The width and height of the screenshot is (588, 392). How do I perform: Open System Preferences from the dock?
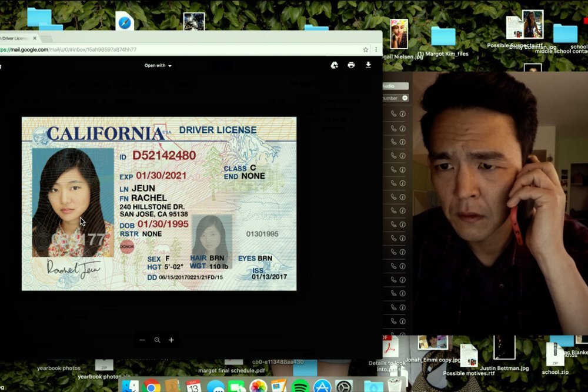[x=343, y=386]
